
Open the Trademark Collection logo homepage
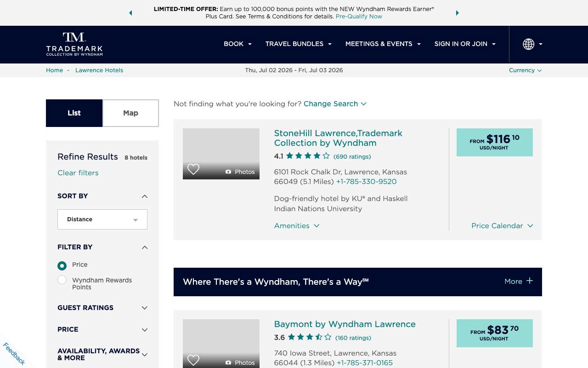coord(74,44)
